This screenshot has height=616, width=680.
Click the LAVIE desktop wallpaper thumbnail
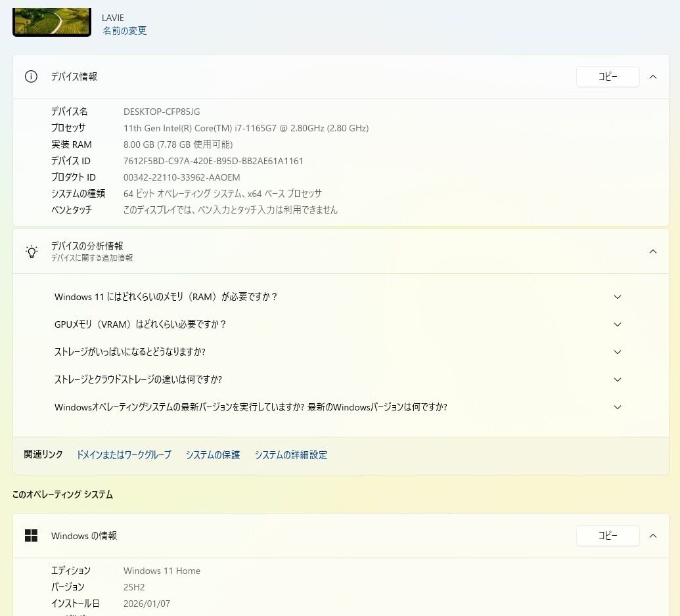[52, 22]
